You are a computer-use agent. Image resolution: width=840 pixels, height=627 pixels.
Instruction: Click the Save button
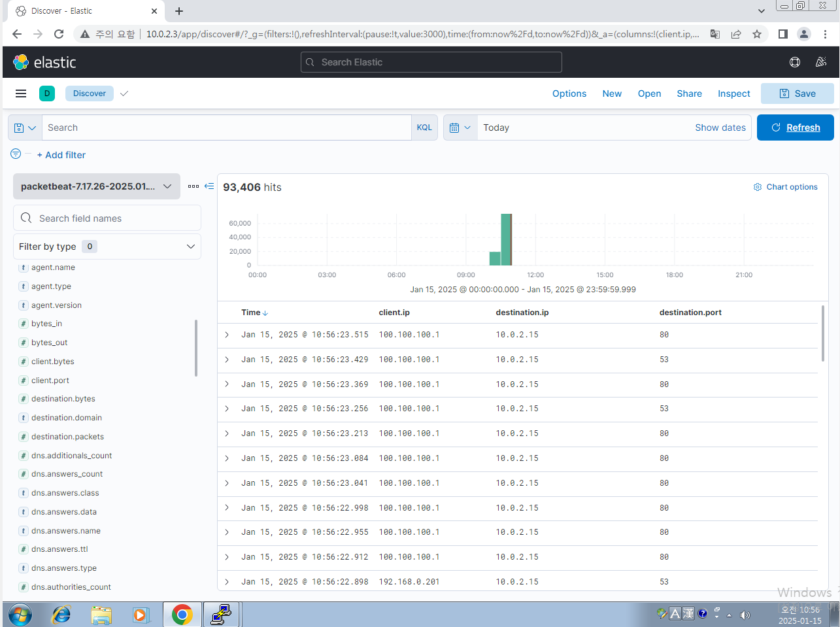coord(798,93)
